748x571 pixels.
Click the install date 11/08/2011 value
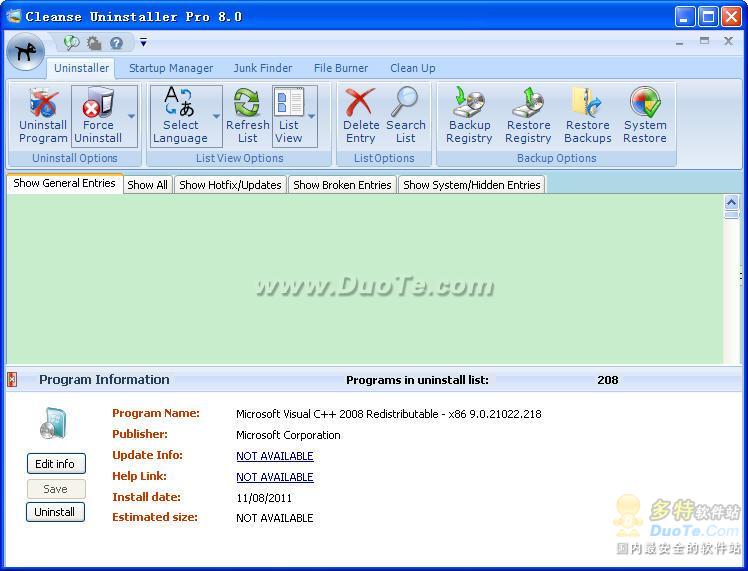(x=264, y=498)
